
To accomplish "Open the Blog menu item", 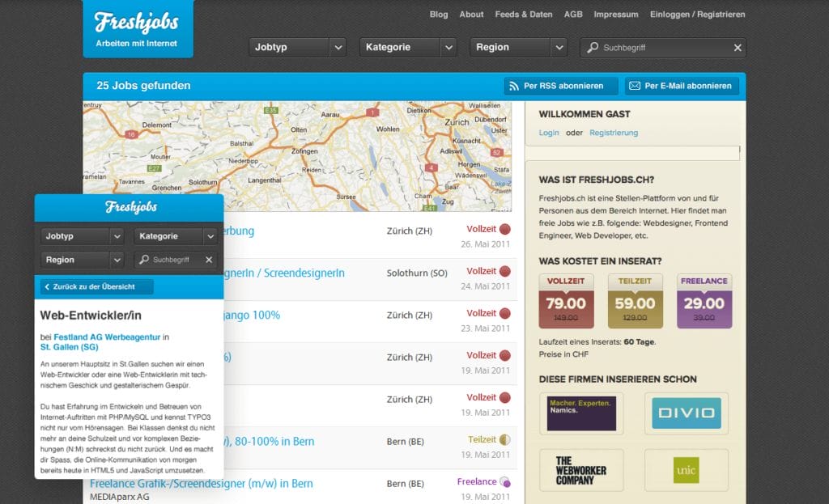I will click(439, 15).
